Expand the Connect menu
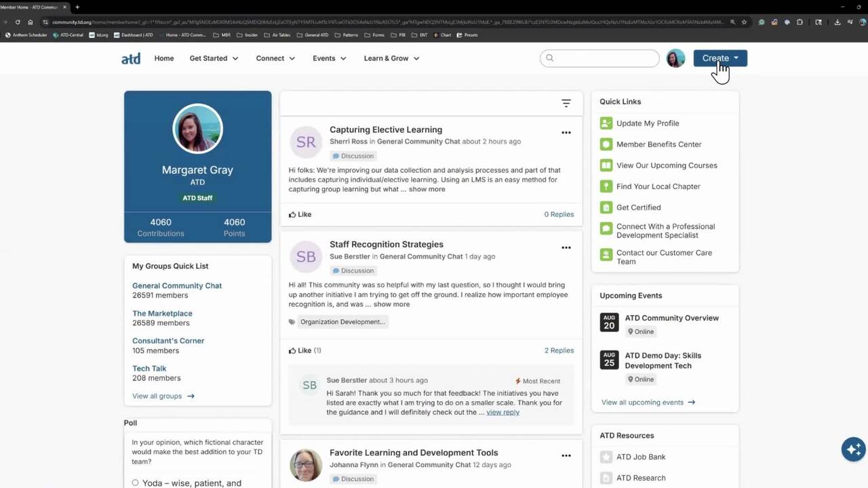 click(x=275, y=58)
